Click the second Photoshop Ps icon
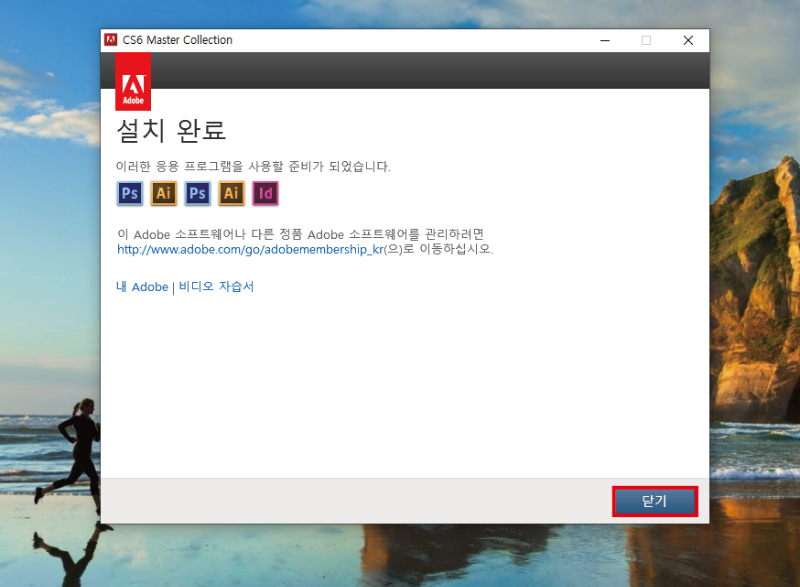 coord(197,193)
